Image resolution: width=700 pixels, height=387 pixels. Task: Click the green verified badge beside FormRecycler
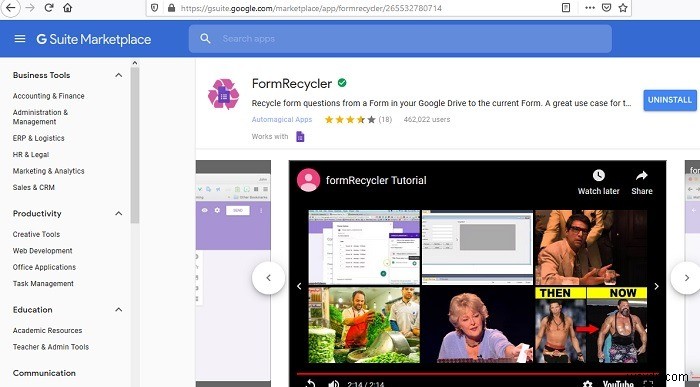pyautogui.click(x=342, y=83)
